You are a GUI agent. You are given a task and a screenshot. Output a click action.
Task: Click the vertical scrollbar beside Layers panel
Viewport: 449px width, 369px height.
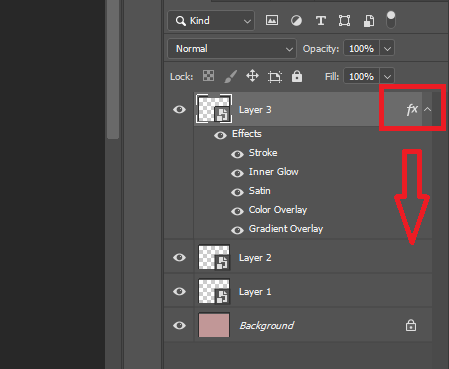[113, 69]
